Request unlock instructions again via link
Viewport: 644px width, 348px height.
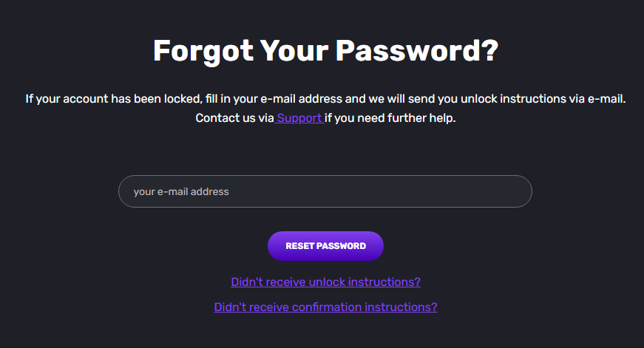325,282
